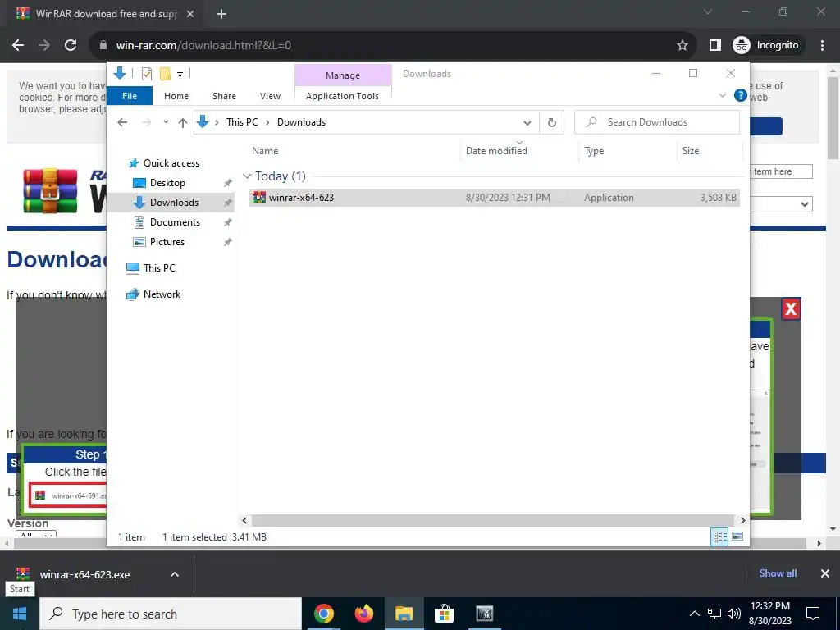Select Quick access in navigation pane

[x=171, y=163]
